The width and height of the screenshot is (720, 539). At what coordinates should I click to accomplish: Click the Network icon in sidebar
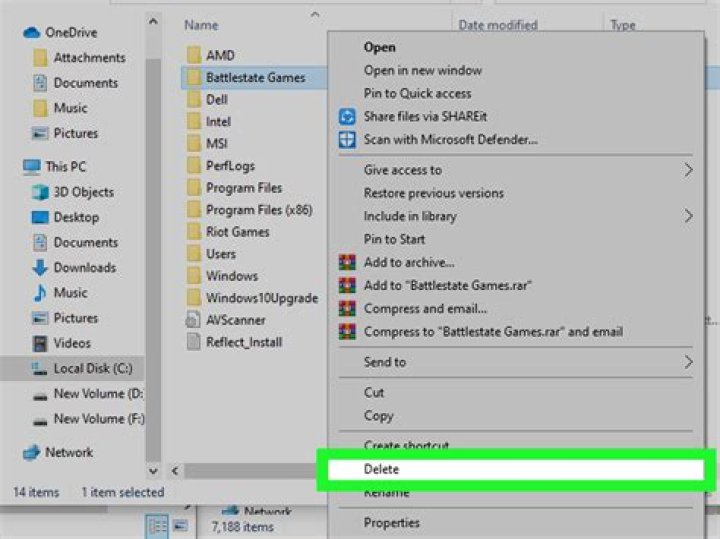click(32, 452)
